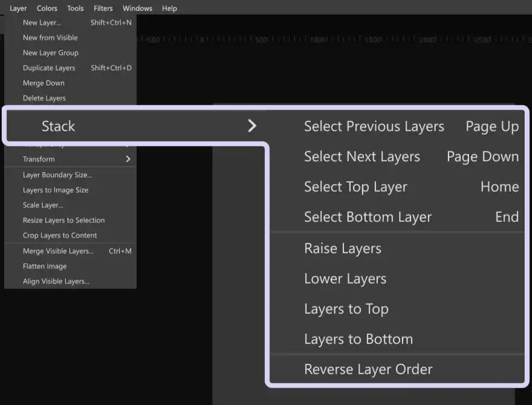Reverse the layer order
The image size is (532, 405).
[368, 369]
